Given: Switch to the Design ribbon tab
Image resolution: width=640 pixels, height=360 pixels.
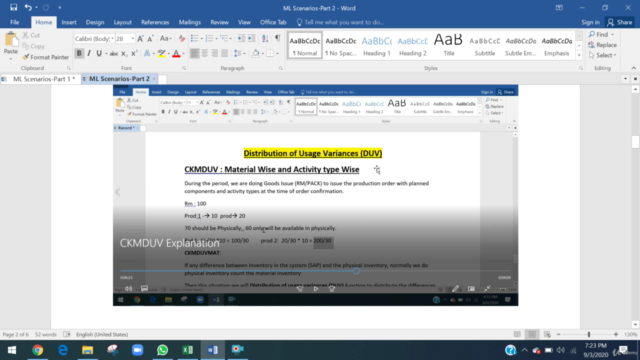Looking at the screenshot, I should (x=95, y=22).
